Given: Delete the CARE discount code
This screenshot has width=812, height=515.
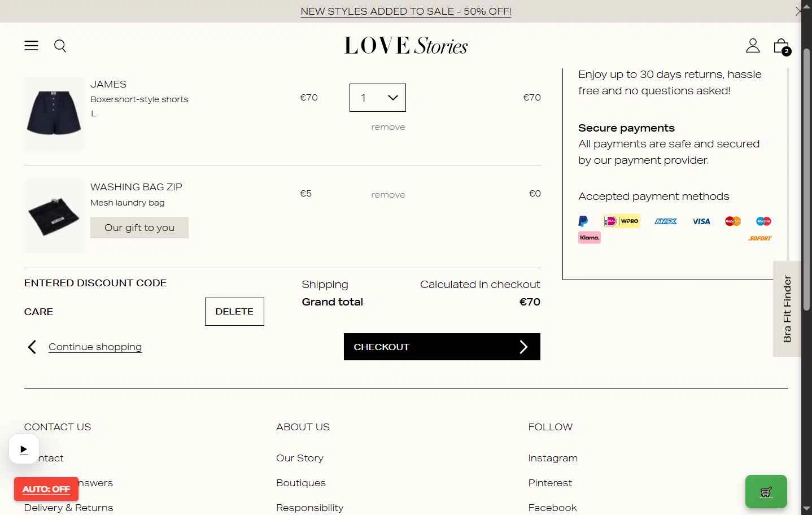Looking at the screenshot, I should (234, 312).
